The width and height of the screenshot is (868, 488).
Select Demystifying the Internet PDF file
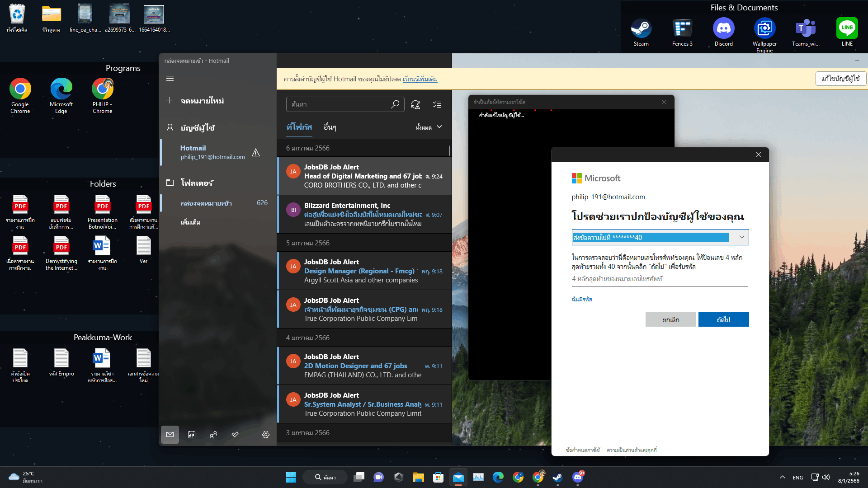(61, 253)
